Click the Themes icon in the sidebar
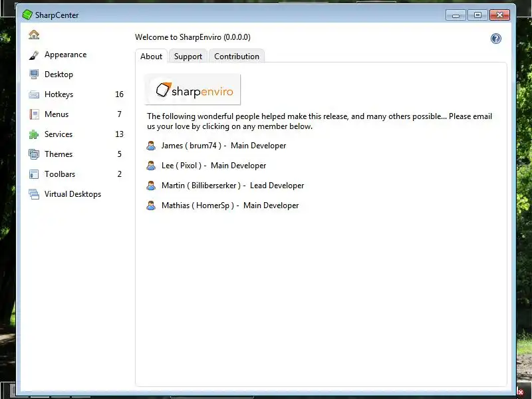 point(34,154)
